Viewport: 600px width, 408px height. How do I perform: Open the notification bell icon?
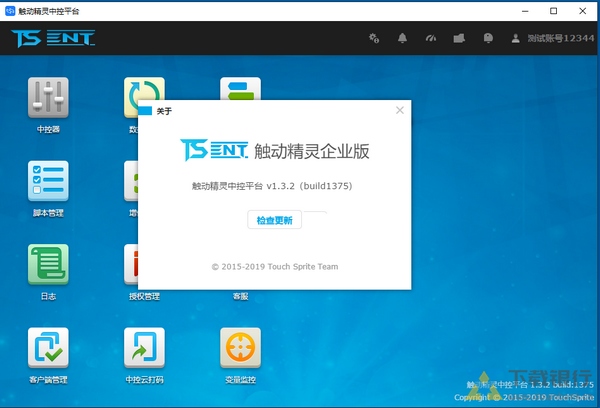pyautogui.click(x=402, y=38)
